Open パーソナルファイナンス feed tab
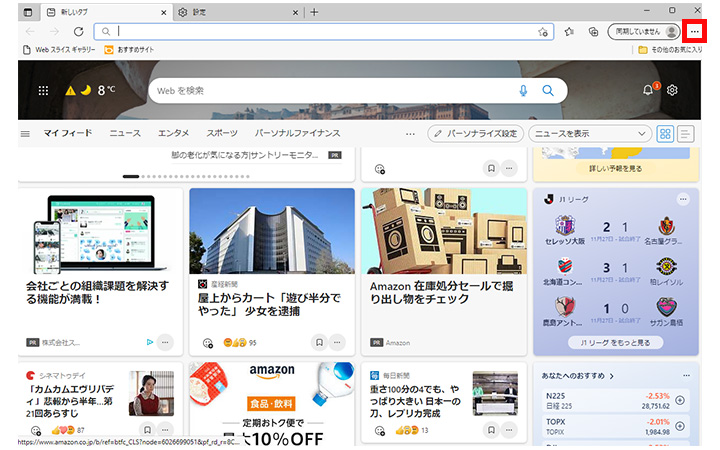 (298, 133)
